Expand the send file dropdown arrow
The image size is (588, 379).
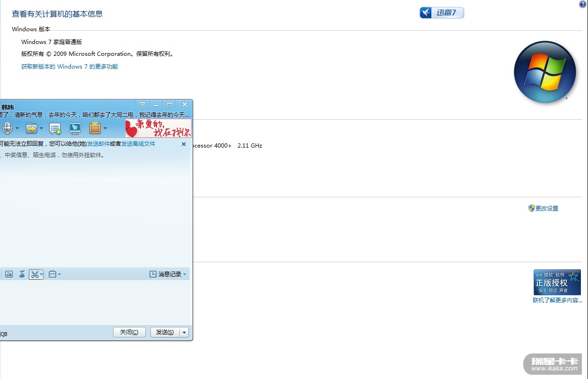(x=41, y=128)
